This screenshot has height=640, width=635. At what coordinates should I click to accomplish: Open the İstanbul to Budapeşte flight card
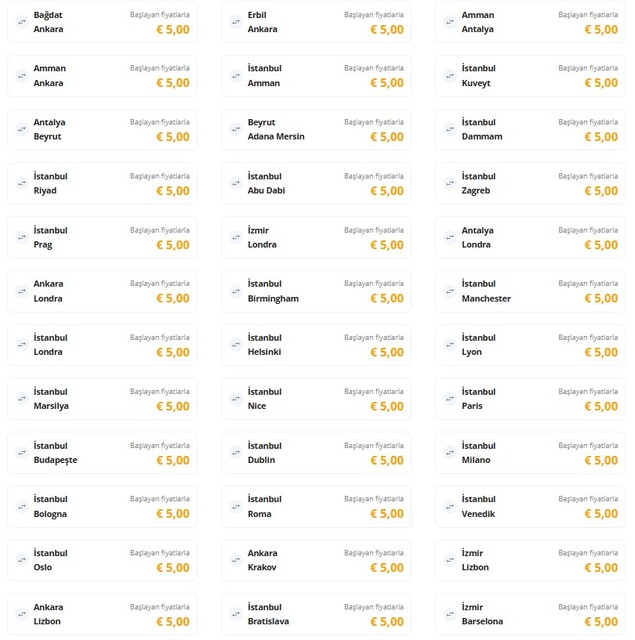coord(101,453)
